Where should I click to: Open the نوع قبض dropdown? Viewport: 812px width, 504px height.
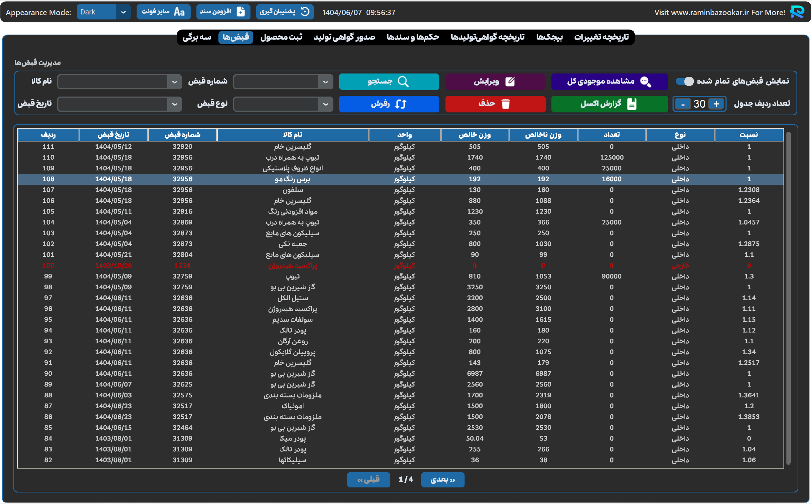click(325, 104)
